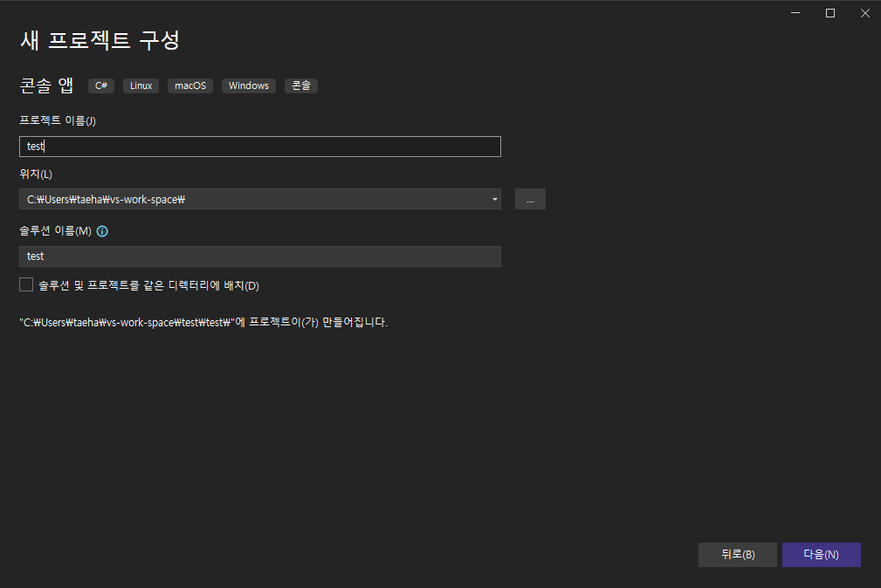Close the 새 프로젝트 구성 dialog
Screen dimensions: 881x588
[x=864, y=13]
